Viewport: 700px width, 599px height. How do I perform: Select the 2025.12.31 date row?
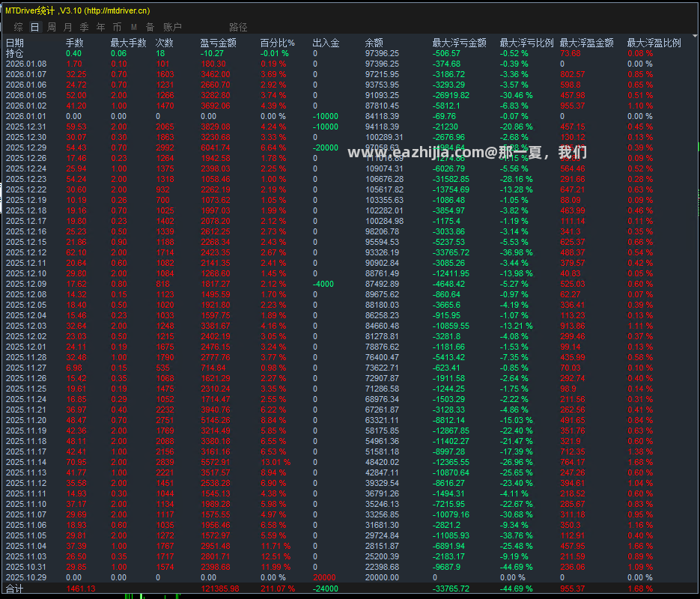pyautogui.click(x=26, y=127)
